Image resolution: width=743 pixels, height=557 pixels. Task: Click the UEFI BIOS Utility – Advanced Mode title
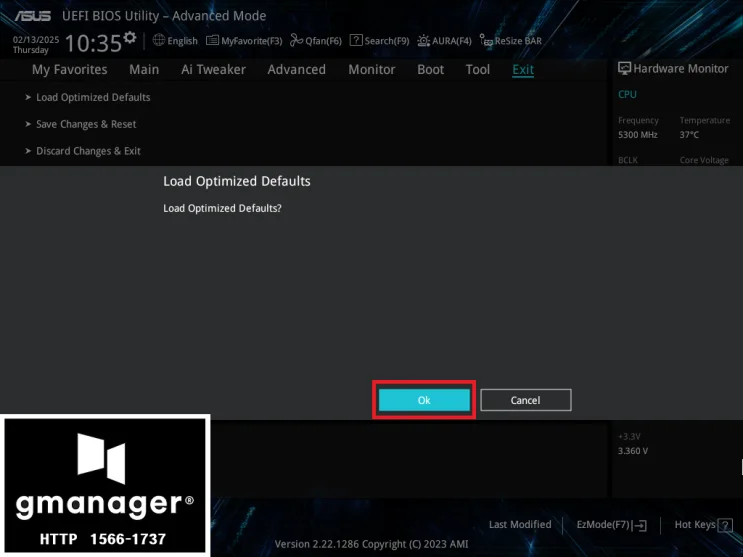coord(164,16)
